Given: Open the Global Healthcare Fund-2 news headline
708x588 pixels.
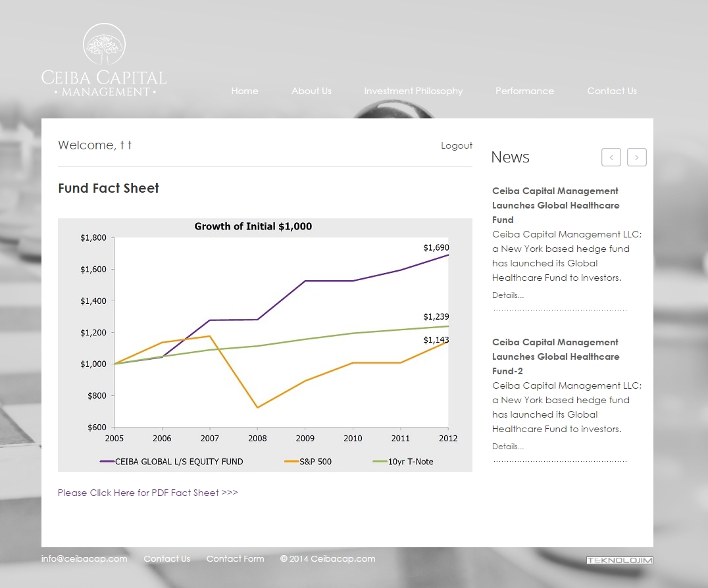Looking at the screenshot, I should [555, 356].
